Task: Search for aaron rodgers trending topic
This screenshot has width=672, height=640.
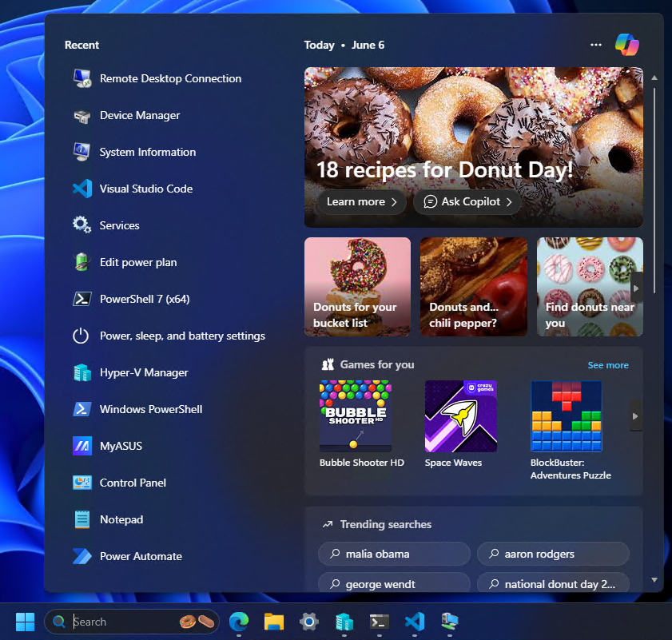Action: [x=553, y=554]
